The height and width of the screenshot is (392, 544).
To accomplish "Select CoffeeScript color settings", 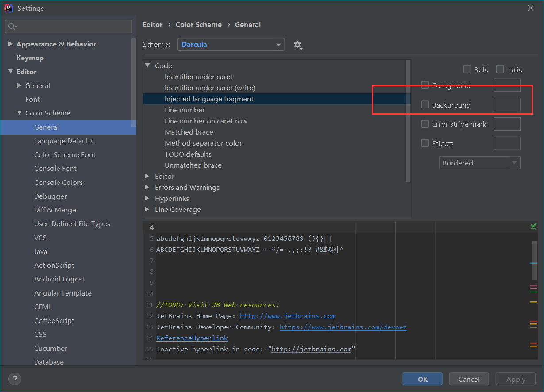I will (x=54, y=321).
